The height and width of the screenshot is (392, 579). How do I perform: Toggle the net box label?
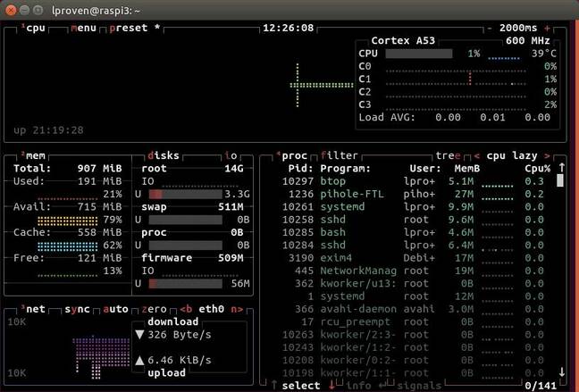tap(33, 309)
